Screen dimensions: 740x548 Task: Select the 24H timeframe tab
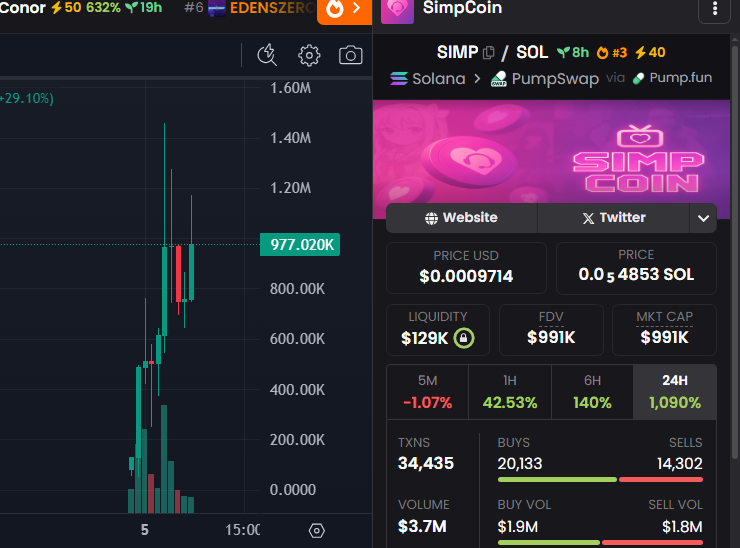[675, 392]
